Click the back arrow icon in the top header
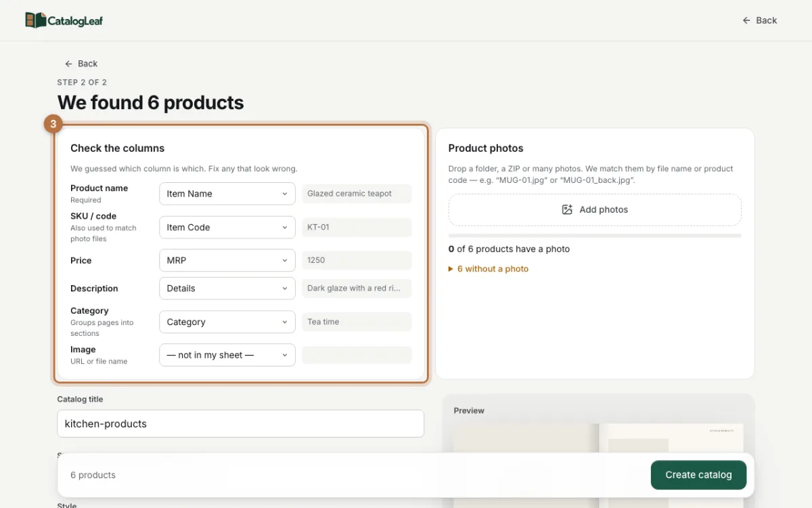The width and height of the screenshot is (812, 508). (746, 20)
